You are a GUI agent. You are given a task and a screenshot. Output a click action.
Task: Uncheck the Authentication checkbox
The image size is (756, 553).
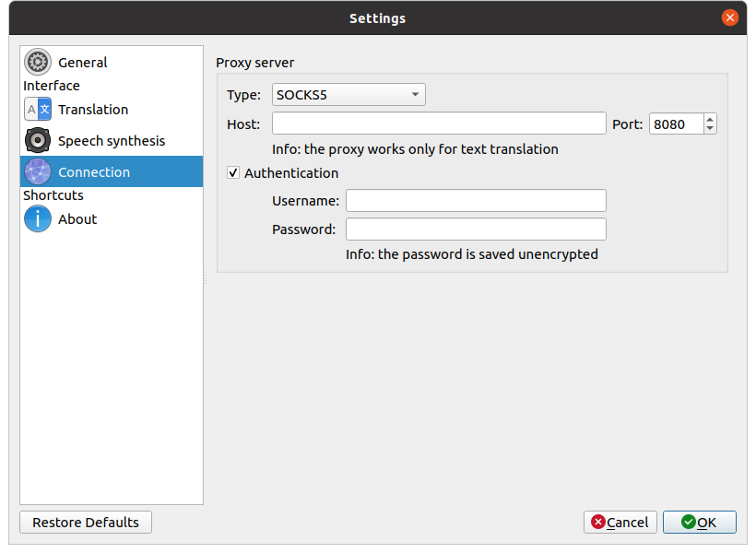(x=233, y=173)
